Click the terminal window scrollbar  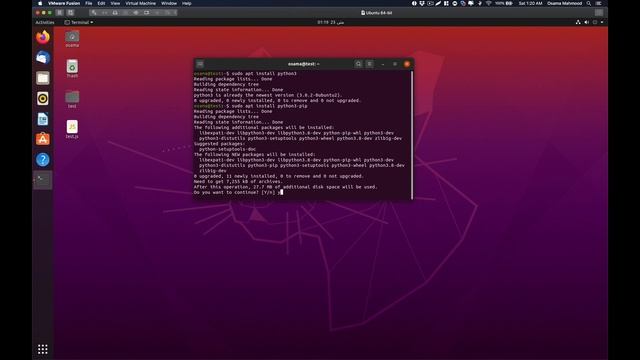click(x=412, y=135)
